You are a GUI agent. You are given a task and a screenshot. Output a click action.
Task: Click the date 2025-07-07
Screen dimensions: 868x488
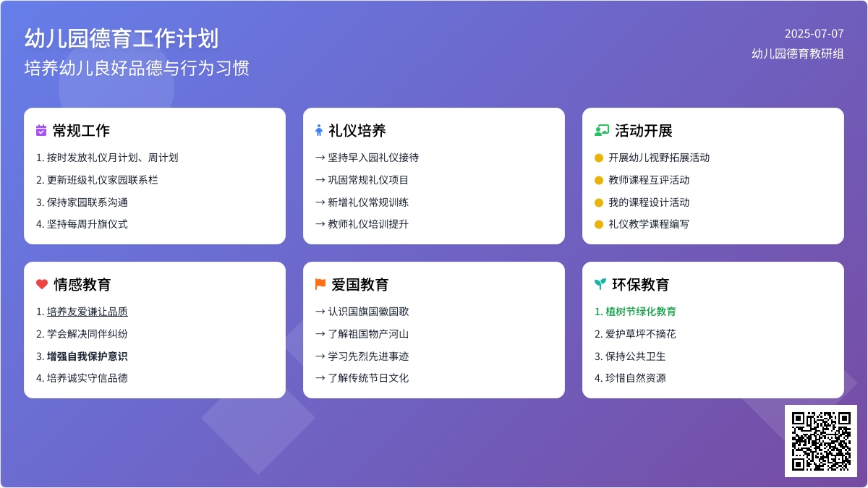click(x=814, y=33)
